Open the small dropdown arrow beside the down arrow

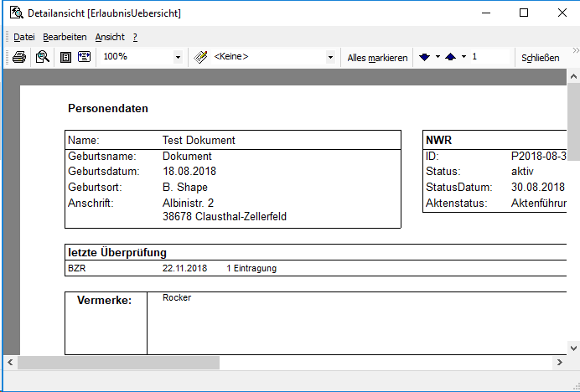pos(438,57)
